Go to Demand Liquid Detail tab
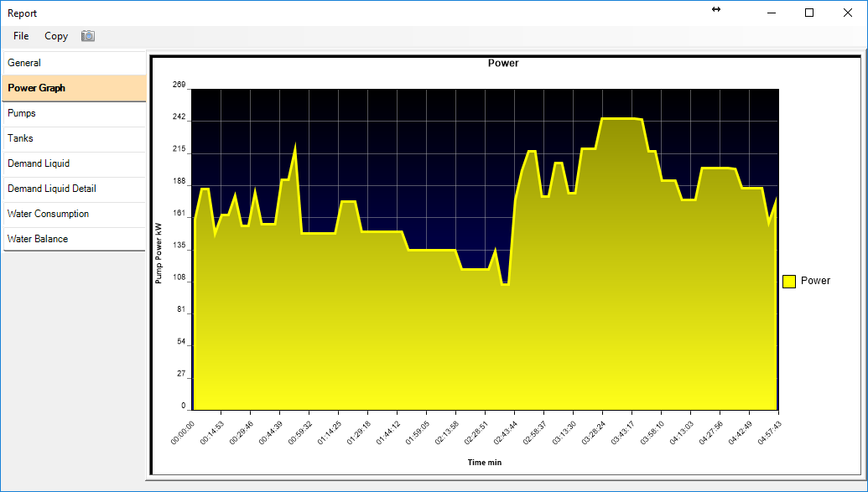The height and width of the screenshot is (492, 868). tap(74, 189)
